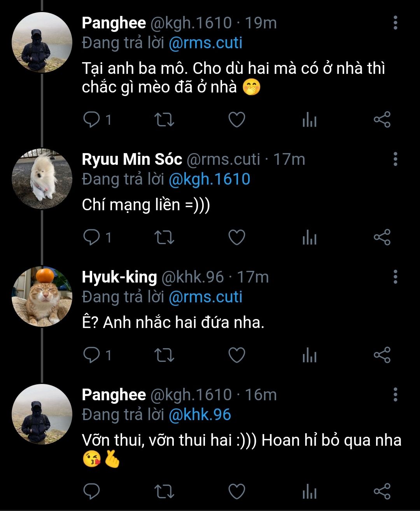Open more options for Panghee's 19m tweet

395,23
